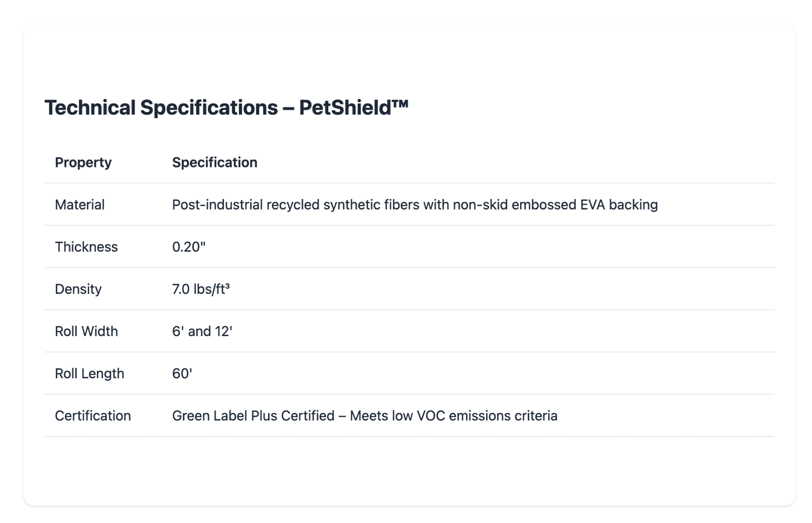Select the Roll Length row label
The image size is (812, 523).
click(89, 373)
